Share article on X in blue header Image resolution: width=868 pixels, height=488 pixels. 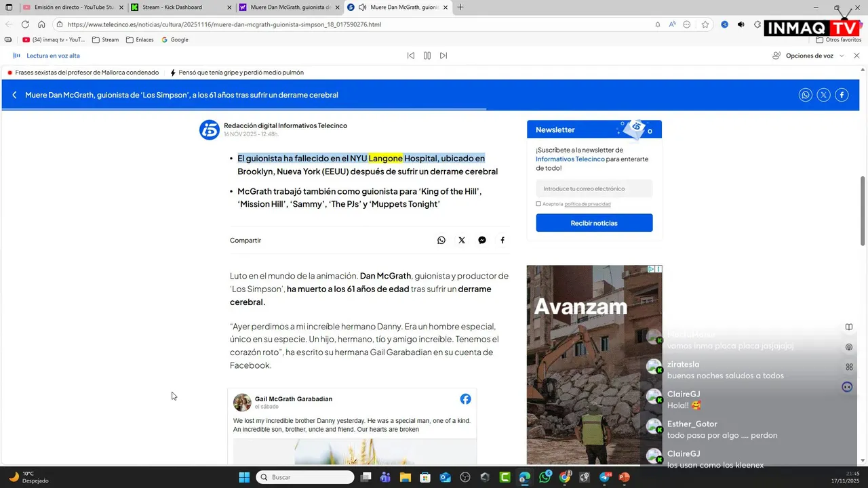823,95
